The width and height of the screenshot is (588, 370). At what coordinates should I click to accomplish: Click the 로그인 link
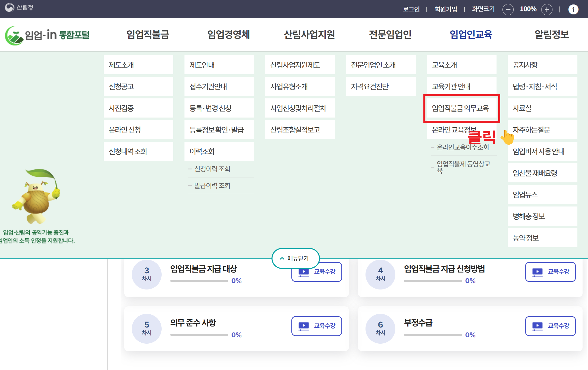click(411, 9)
